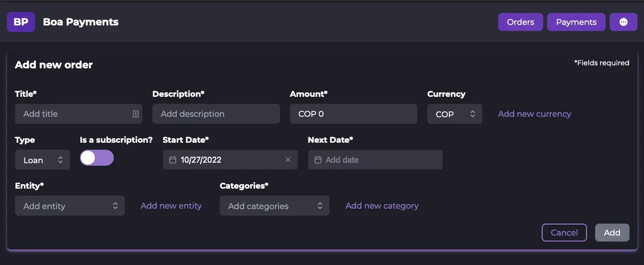Click the Add new entity link
This screenshot has height=265, width=644.
pos(171,206)
